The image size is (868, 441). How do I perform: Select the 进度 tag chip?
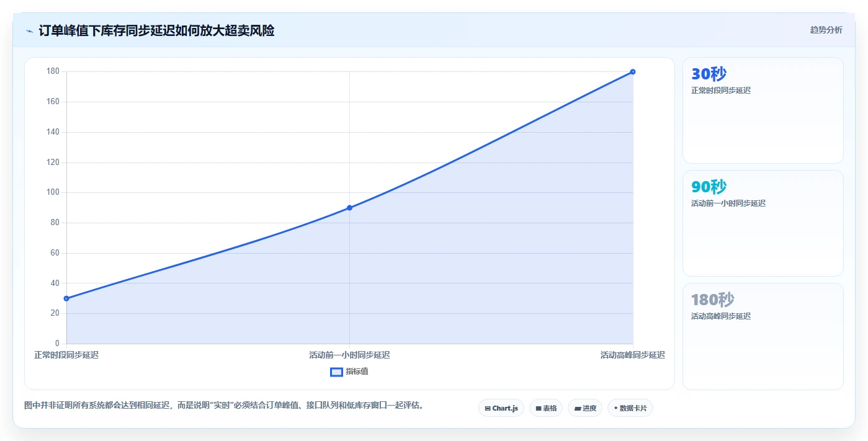(585, 408)
